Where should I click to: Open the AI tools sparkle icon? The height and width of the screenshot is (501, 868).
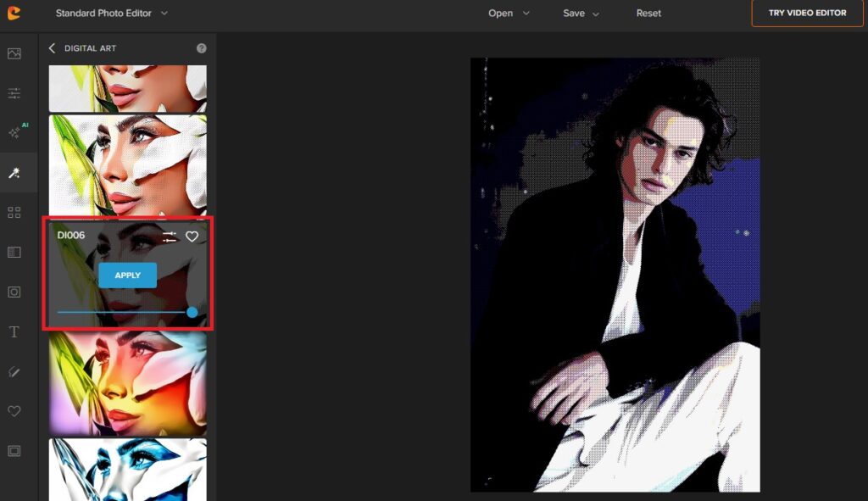(14, 133)
